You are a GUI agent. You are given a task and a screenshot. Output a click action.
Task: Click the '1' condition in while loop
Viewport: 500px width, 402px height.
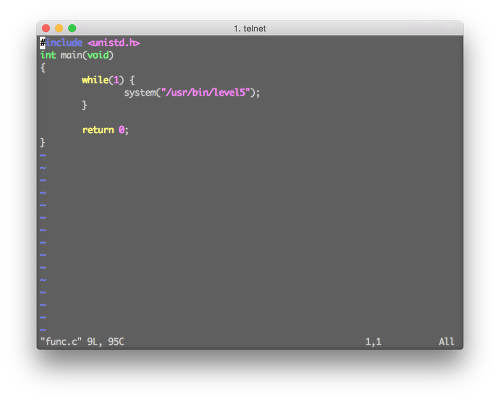(x=116, y=80)
